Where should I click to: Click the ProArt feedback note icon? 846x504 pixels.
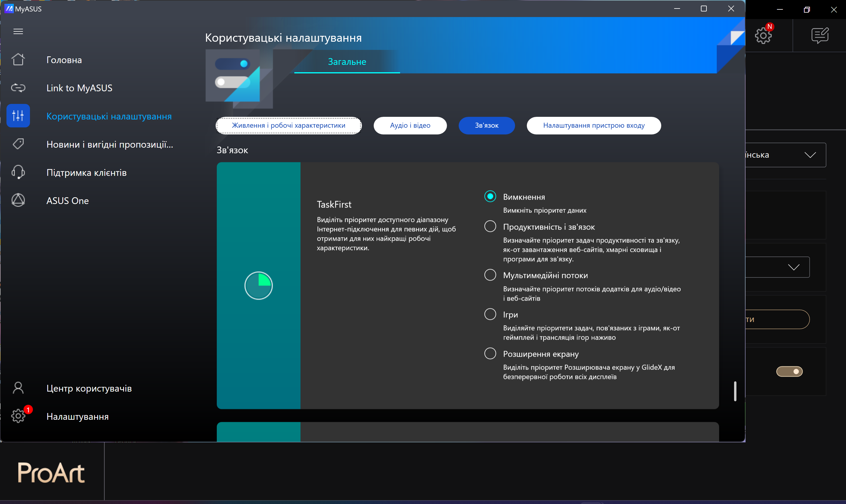click(820, 35)
